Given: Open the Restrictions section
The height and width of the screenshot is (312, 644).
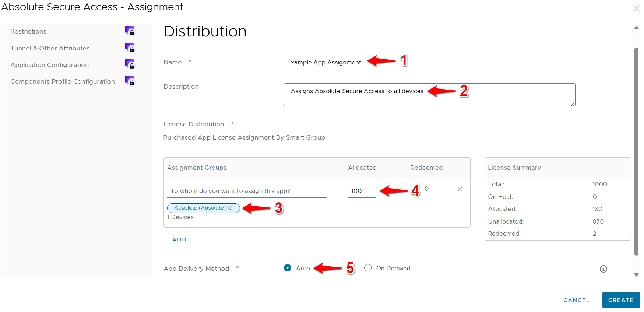Looking at the screenshot, I should [x=28, y=32].
